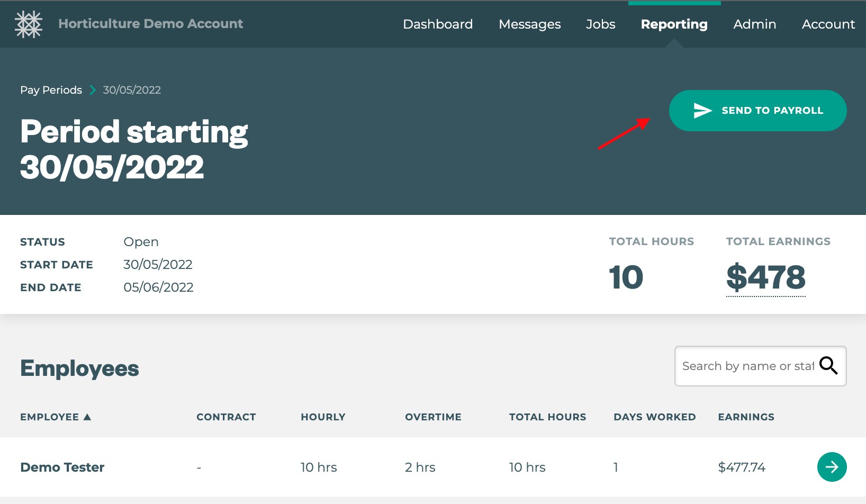Open the Admin section

(x=754, y=24)
